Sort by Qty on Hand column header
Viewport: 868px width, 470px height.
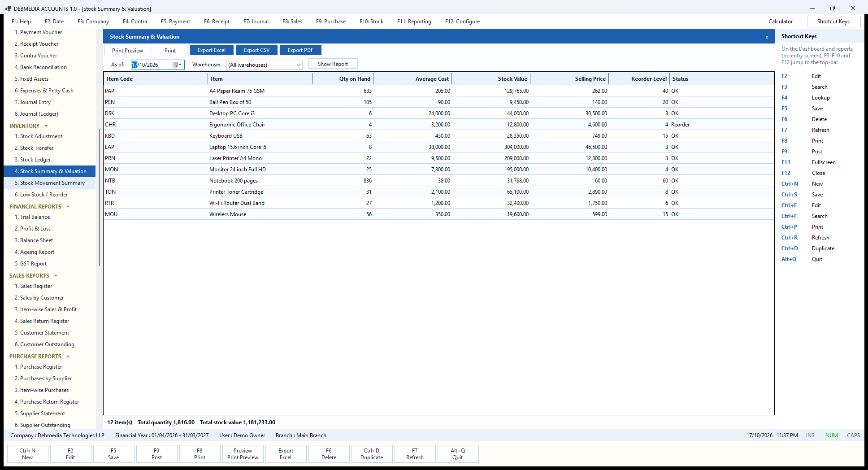(343, 79)
